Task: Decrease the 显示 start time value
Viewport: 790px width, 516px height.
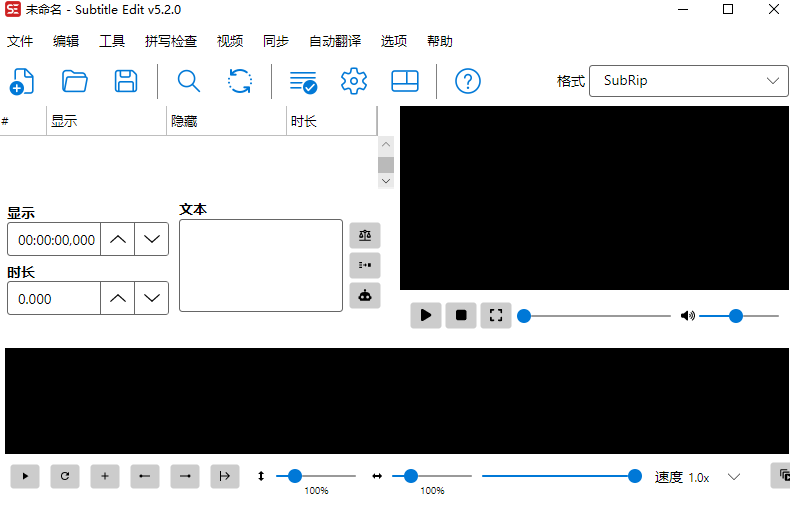Action: tap(152, 239)
